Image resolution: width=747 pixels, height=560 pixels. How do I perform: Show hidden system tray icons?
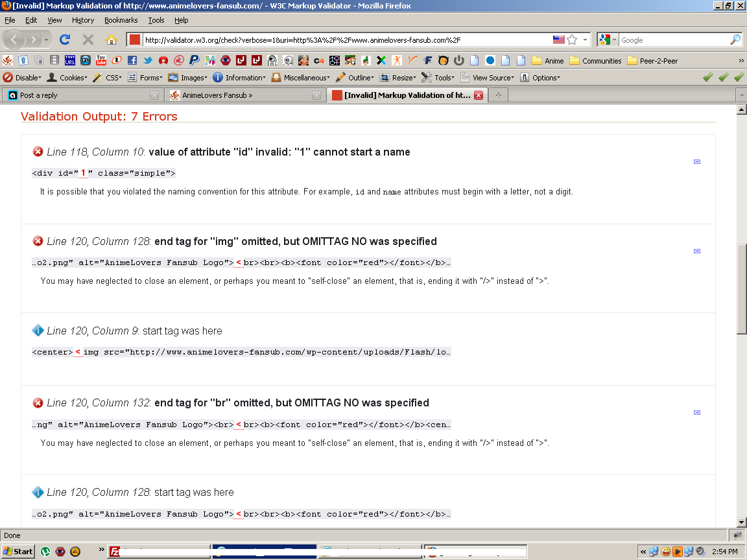643,552
